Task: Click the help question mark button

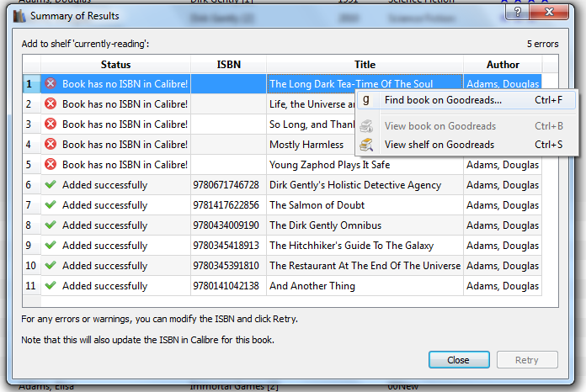Action: click(x=517, y=13)
